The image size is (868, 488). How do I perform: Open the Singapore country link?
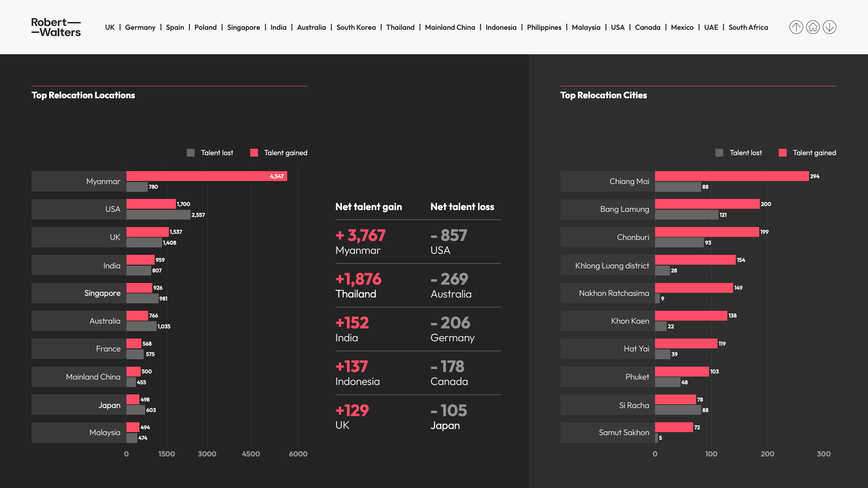[x=243, y=27]
